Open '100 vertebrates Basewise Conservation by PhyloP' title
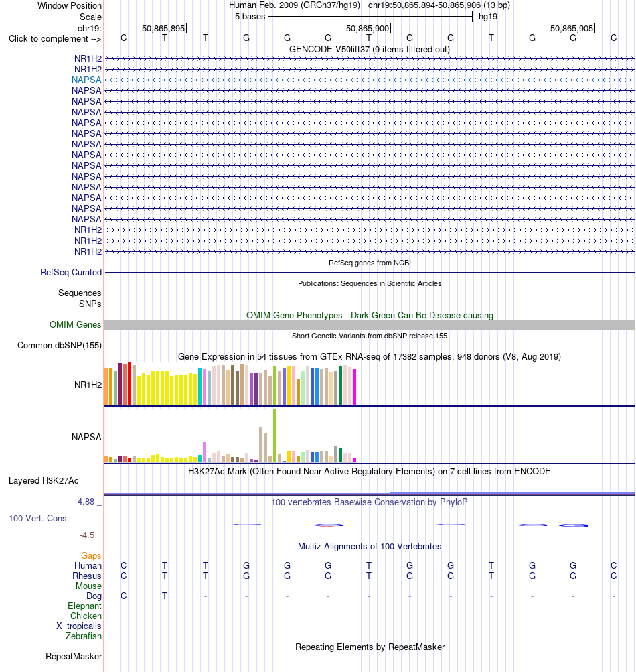The image size is (636, 672). point(369,502)
